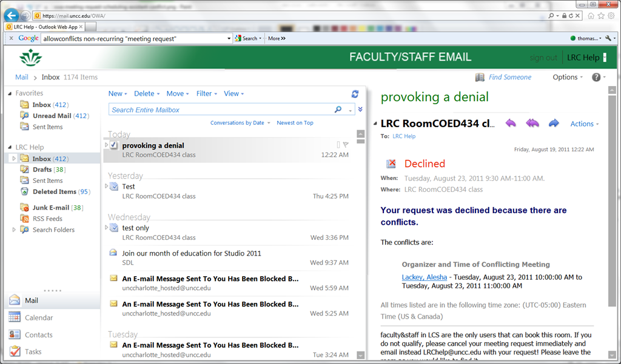This screenshot has width=621, height=364.
Task: Refresh the mailbox with the sync icon
Action: 355,94
